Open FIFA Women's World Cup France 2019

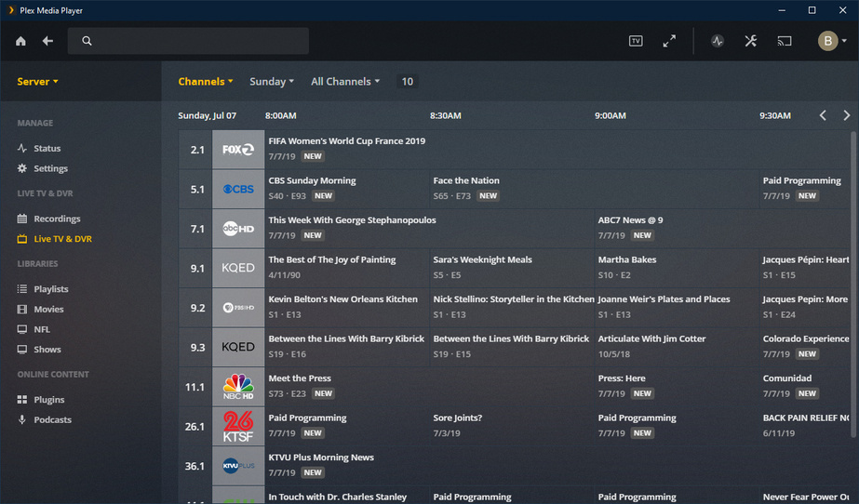tap(347, 141)
